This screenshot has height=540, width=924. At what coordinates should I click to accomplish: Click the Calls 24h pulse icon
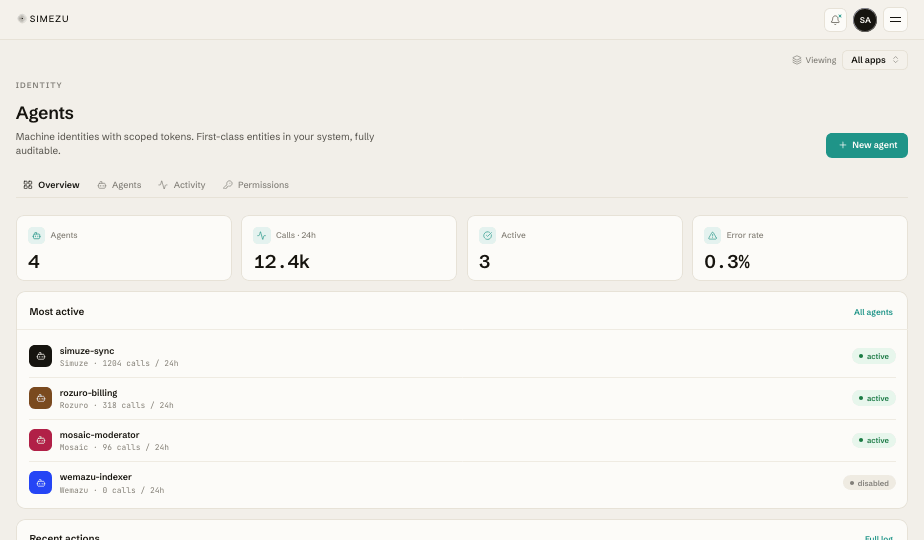[x=262, y=235]
